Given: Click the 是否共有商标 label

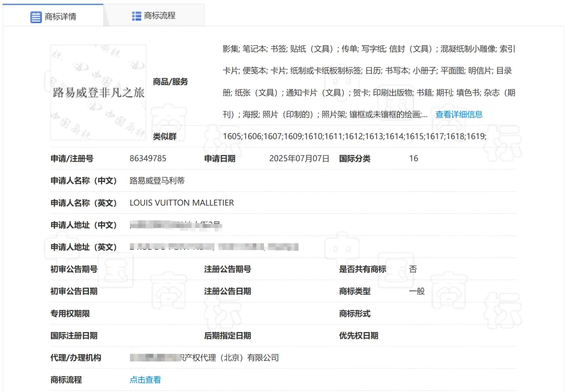Looking at the screenshot, I should click(x=362, y=269).
